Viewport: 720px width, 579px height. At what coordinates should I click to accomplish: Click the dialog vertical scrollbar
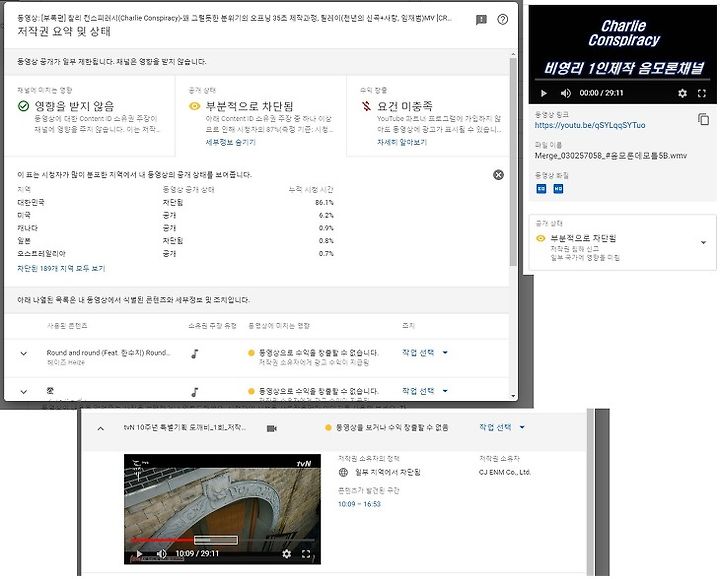[x=513, y=161]
